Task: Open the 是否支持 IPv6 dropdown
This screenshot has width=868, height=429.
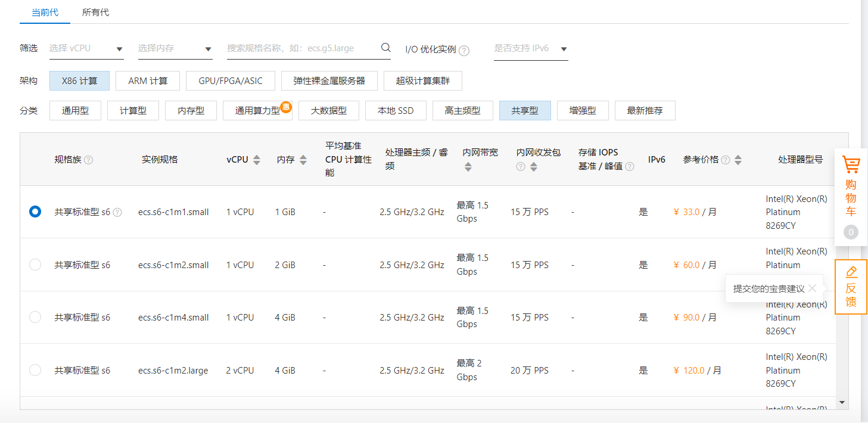Action: [x=531, y=49]
